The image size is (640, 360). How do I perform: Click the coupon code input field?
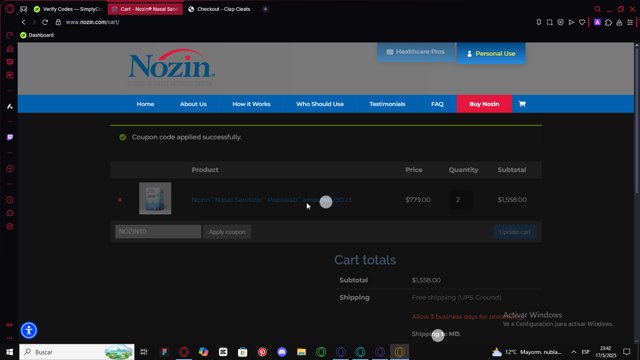pos(158,231)
